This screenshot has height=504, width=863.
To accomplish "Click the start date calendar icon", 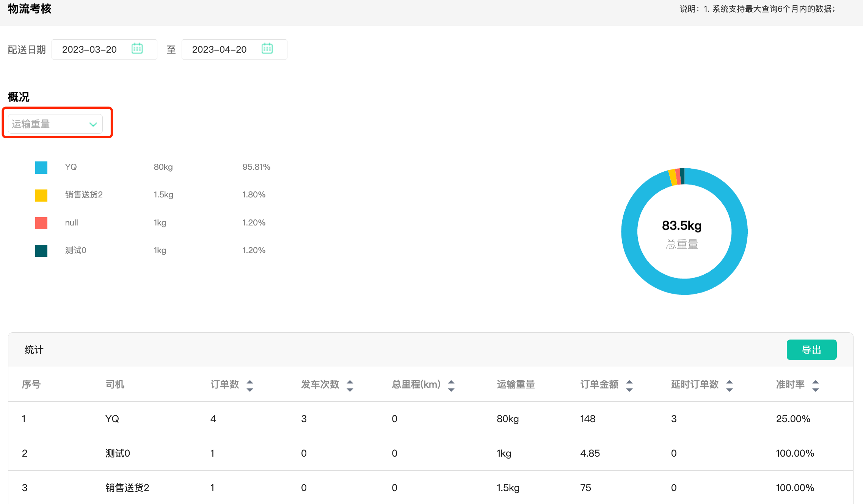I will click(x=137, y=49).
